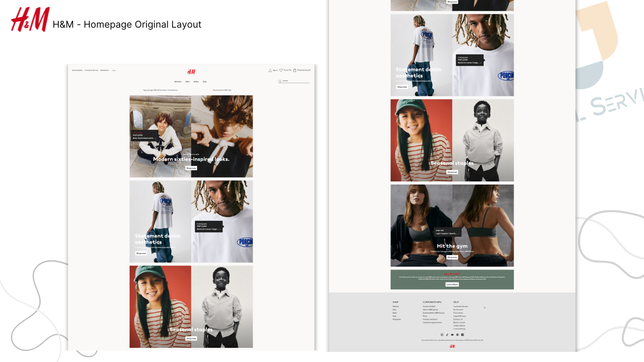Open the TikTok icon in the footer

click(x=447, y=335)
